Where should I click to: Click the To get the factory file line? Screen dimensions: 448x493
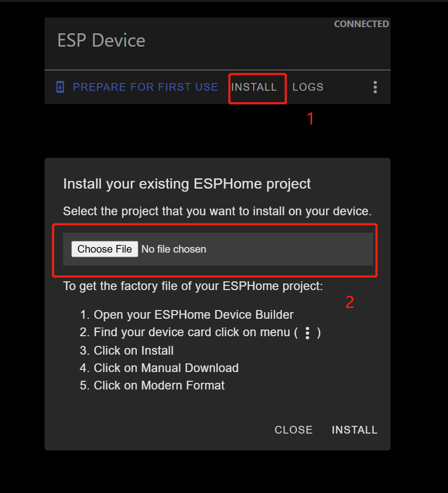[x=193, y=286]
